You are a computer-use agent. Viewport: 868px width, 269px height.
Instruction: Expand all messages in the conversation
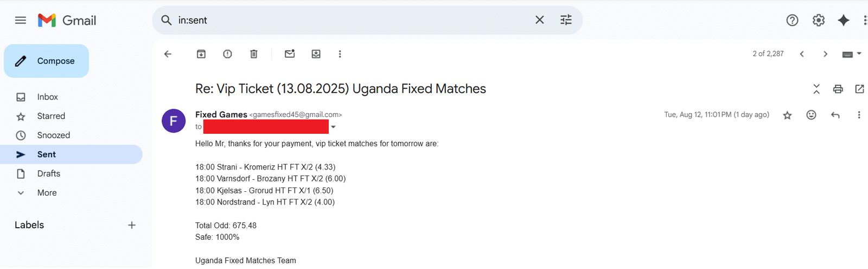point(816,89)
